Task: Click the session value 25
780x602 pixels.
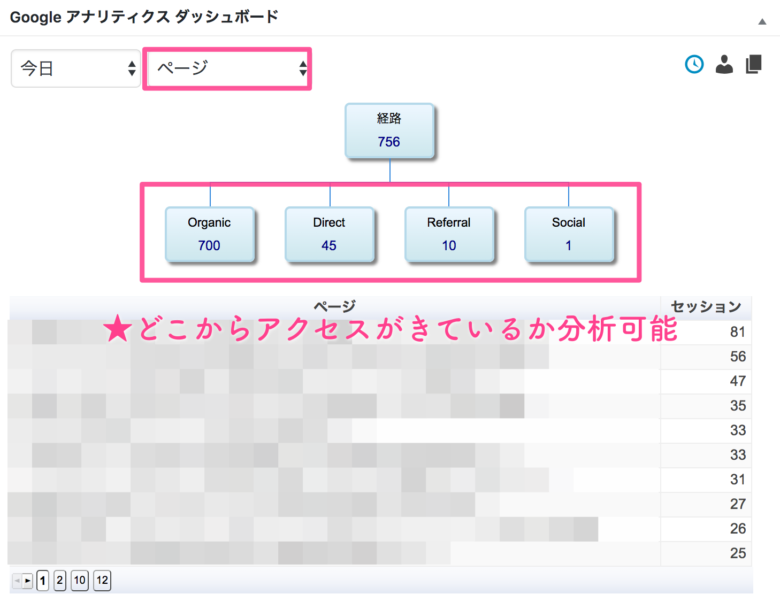Action: click(x=738, y=553)
